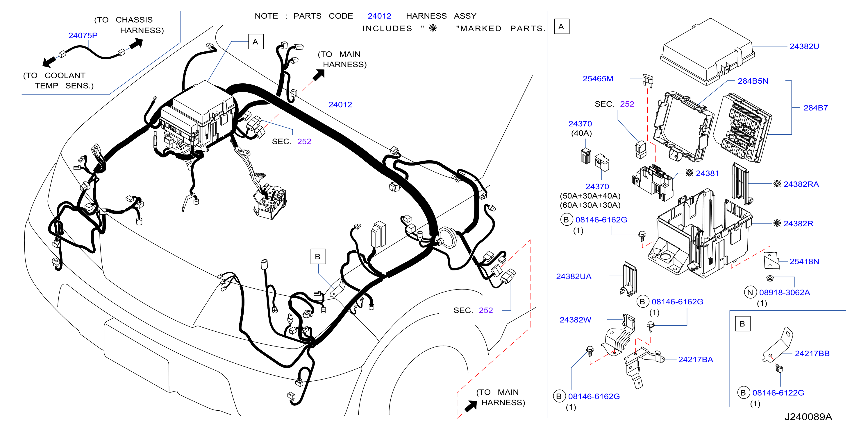
Task: Click bolt part number 08146-6122G
Action: (778, 393)
